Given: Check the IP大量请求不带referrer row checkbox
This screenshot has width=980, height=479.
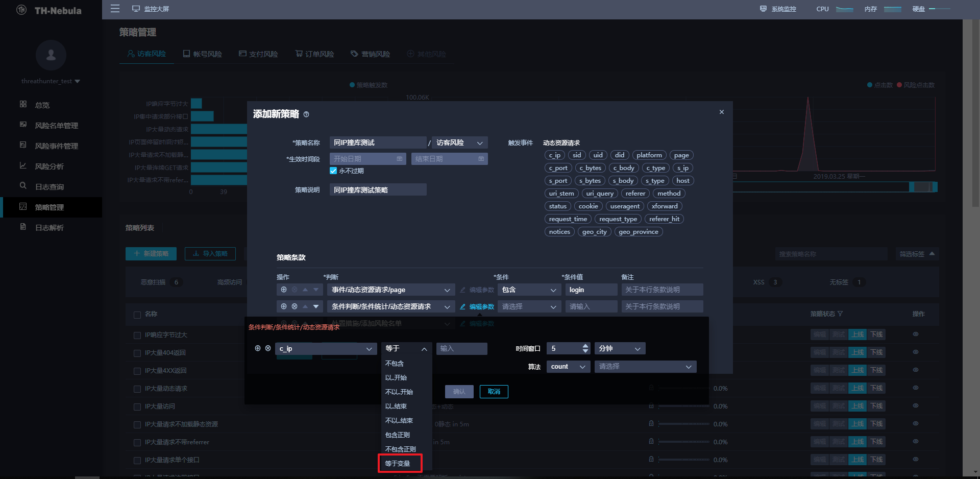Looking at the screenshot, I should (x=137, y=443).
